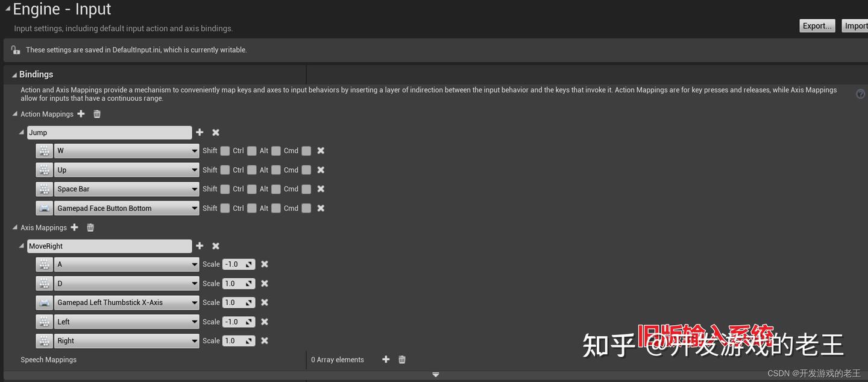Check the Ctrl modifier for the Space Bar binding
Image resolution: width=868 pixels, height=382 pixels.
[251, 189]
